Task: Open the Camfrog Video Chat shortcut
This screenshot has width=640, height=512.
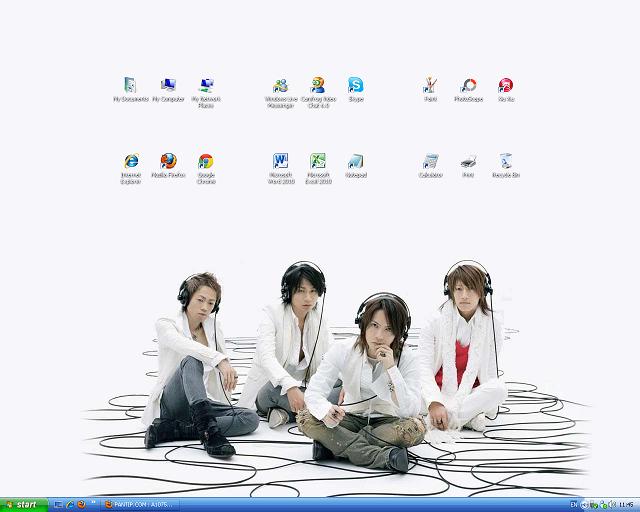Action: click(x=318, y=93)
